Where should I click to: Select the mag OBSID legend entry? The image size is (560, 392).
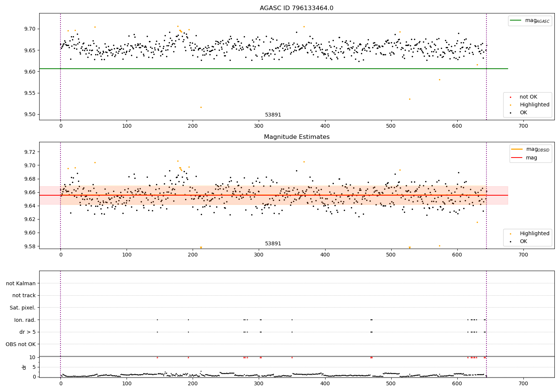(530, 149)
